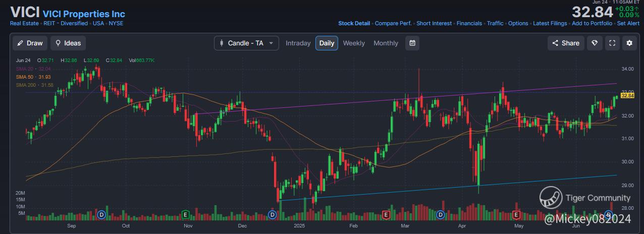Open the Real Estate sector link
The width and height of the screenshot is (644, 234).
click(x=25, y=23)
